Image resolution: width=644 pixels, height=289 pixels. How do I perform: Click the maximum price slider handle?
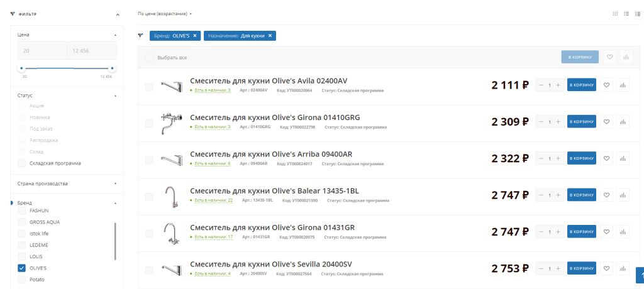(x=113, y=68)
